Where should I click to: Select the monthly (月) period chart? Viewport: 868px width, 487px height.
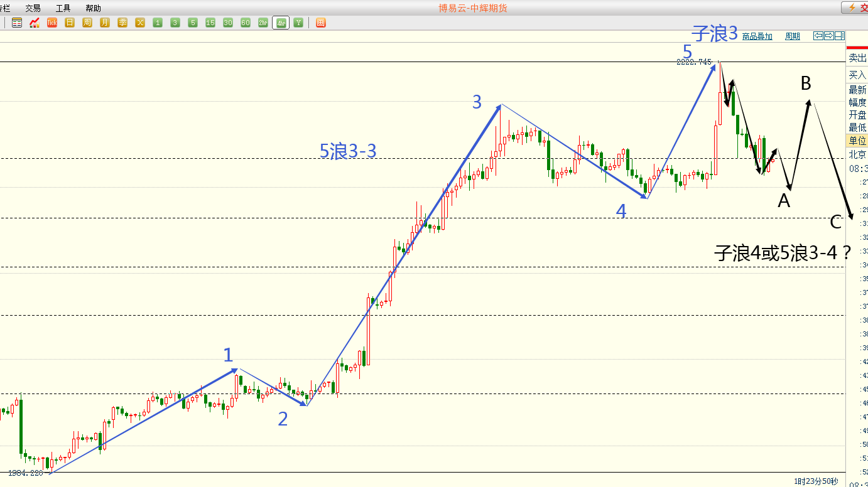click(x=105, y=23)
